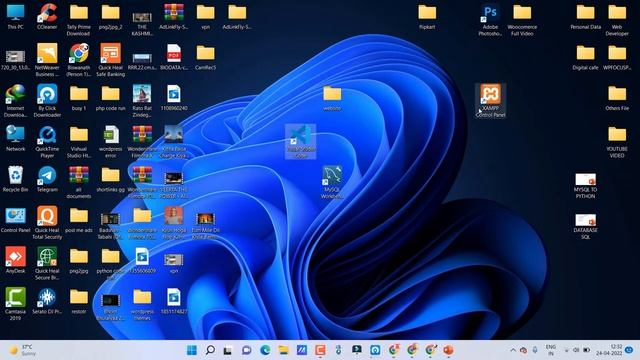Select the php code run folder

111,98
